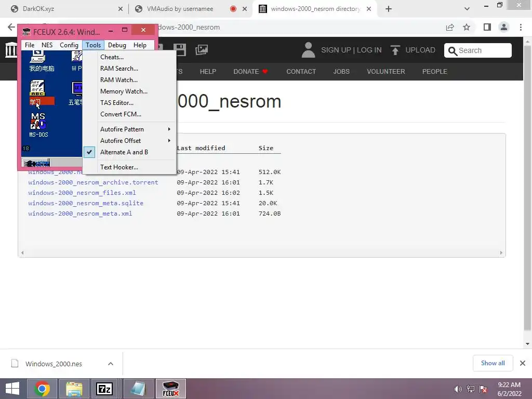Open the JOBS link
This screenshot has width=532, height=399.
341,72
